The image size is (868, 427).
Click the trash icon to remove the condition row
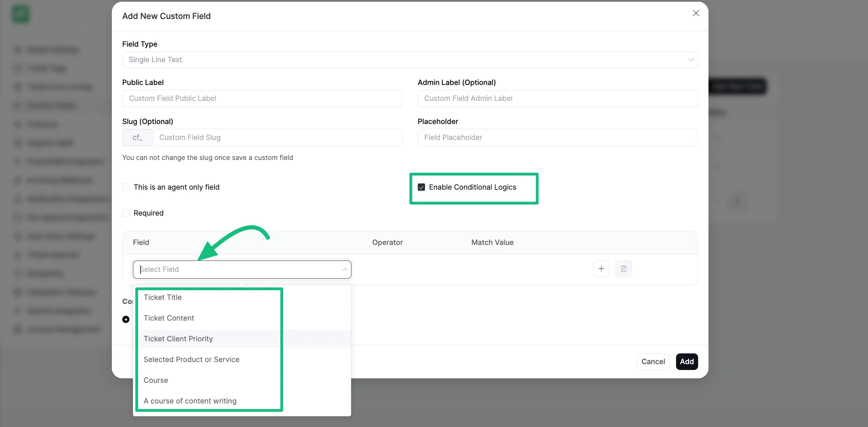624,269
